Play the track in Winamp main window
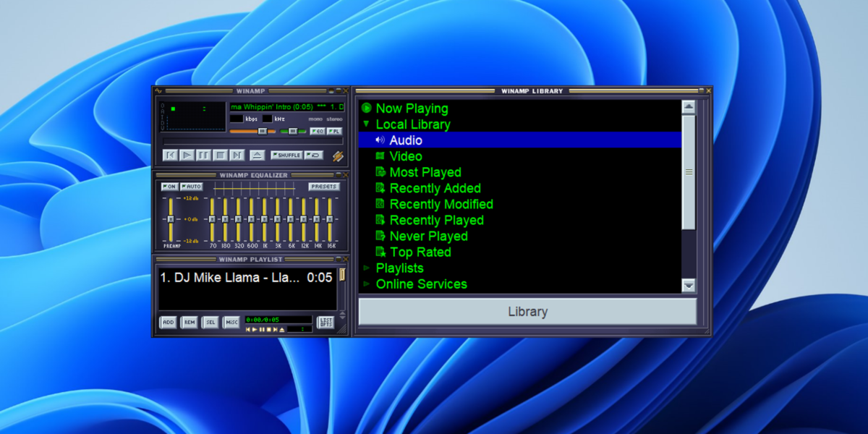 click(187, 155)
